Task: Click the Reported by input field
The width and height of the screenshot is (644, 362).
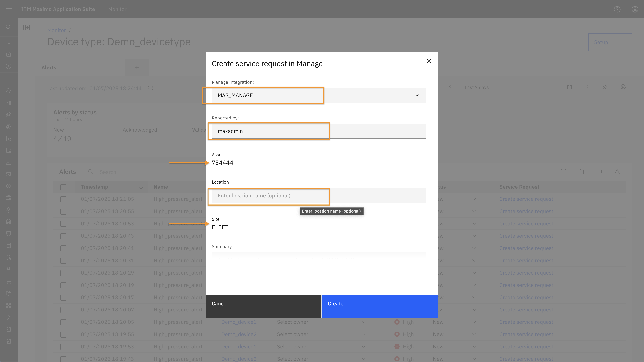Action: click(x=318, y=131)
